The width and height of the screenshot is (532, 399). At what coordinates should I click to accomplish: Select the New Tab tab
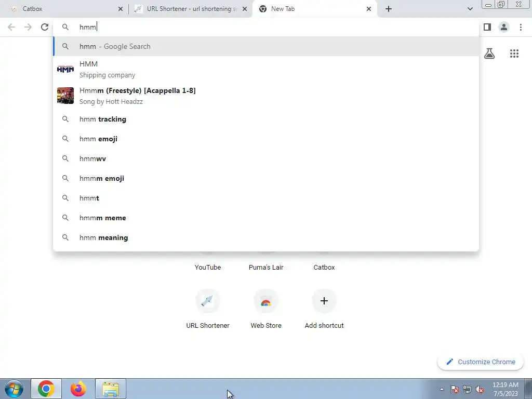pyautogui.click(x=314, y=9)
